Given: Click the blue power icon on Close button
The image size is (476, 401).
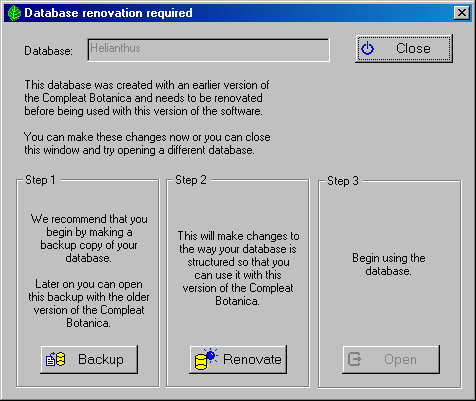Looking at the screenshot, I should [x=368, y=49].
